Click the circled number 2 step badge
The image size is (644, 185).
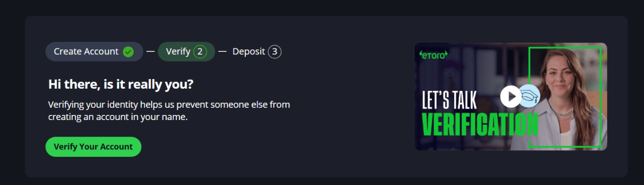200,51
